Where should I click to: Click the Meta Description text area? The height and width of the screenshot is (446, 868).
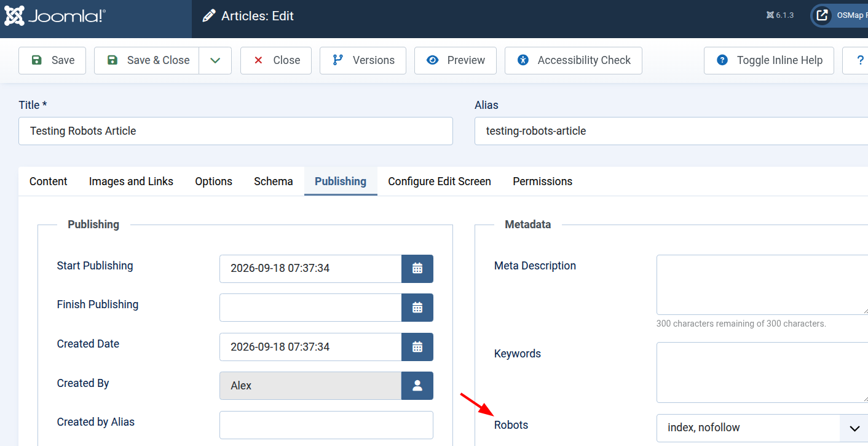(762, 285)
